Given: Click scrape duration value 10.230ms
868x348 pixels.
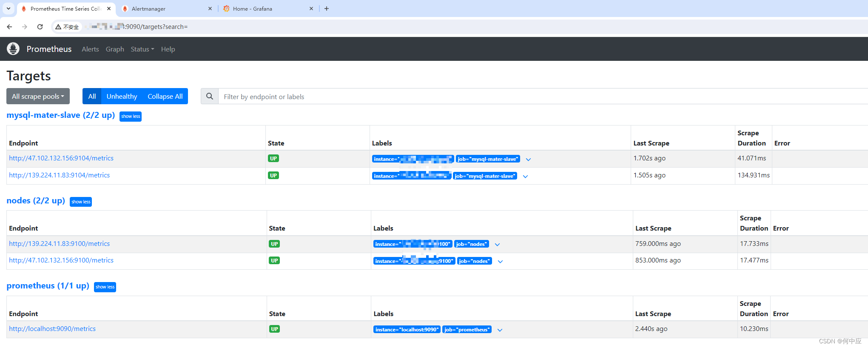Looking at the screenshot, I should click(x=754, y=329).
